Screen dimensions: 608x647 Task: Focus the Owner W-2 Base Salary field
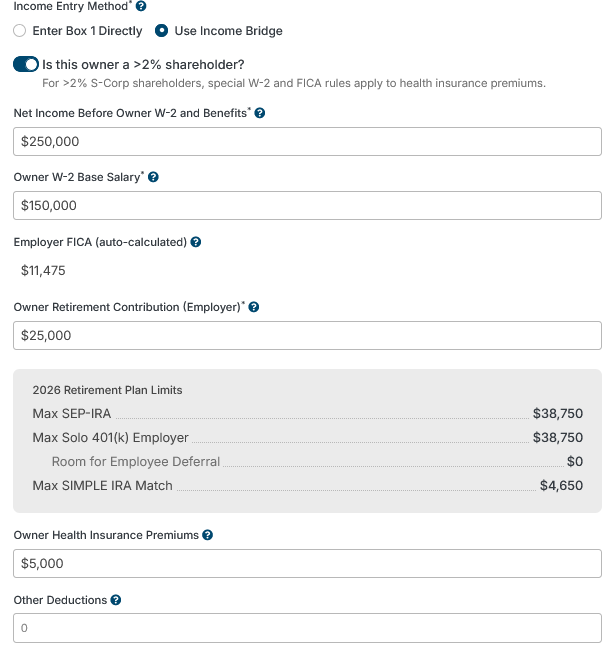(308, 205)
